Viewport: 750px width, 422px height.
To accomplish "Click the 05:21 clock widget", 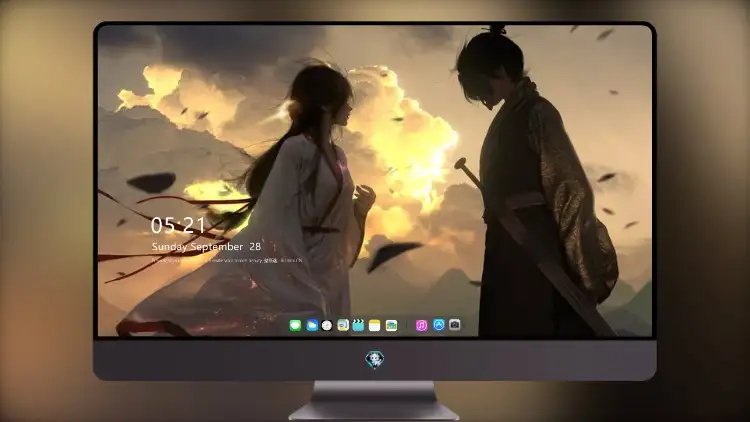I will click(178, 225).
